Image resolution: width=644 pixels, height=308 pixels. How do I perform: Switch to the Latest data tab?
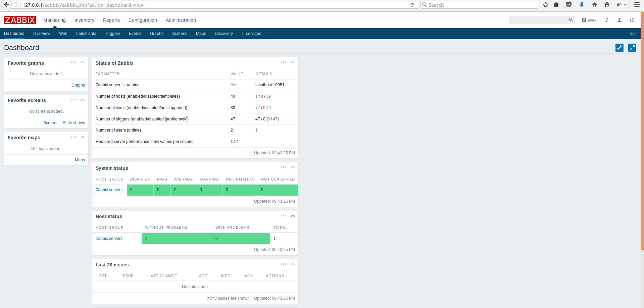click(86, 34)
